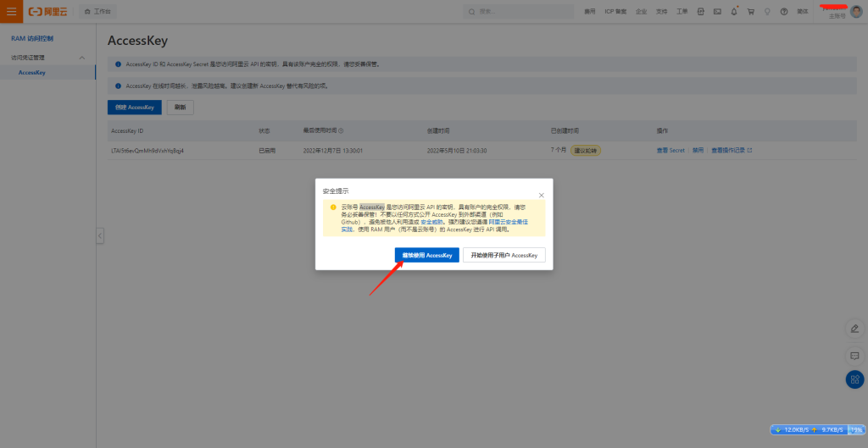The width and height of the screenshot is (868, 448).
Task: Open the 支持 menu in the top bar
Action: pos(661,12)
